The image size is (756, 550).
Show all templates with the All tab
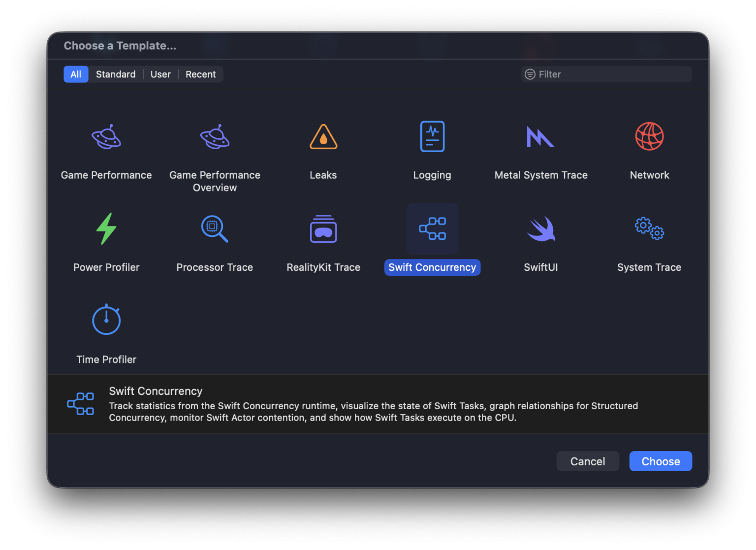click(76, 74)
